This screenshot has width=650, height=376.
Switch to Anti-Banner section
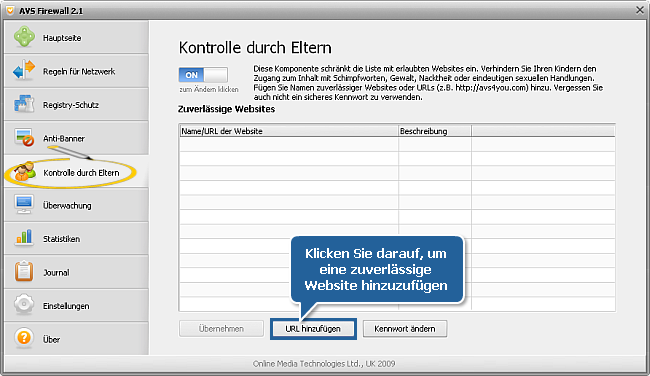tap(76, 138)
